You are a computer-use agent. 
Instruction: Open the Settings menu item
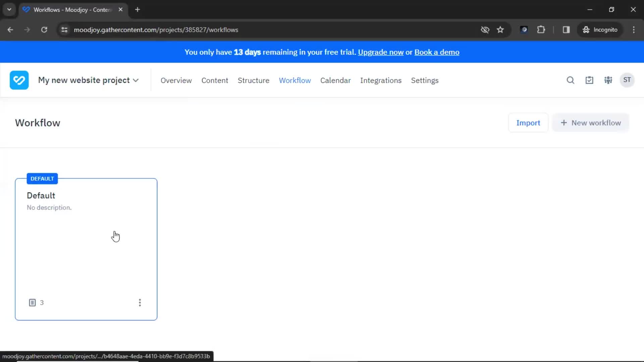(425, 80)
